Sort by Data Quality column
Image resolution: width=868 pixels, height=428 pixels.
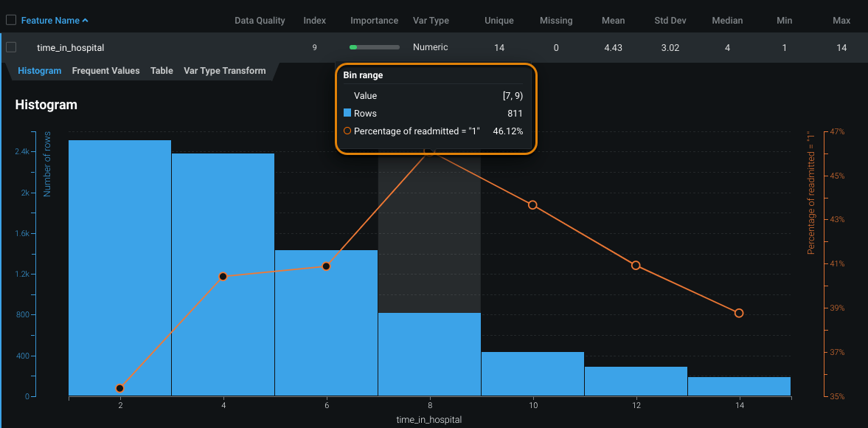click(260, 21)
